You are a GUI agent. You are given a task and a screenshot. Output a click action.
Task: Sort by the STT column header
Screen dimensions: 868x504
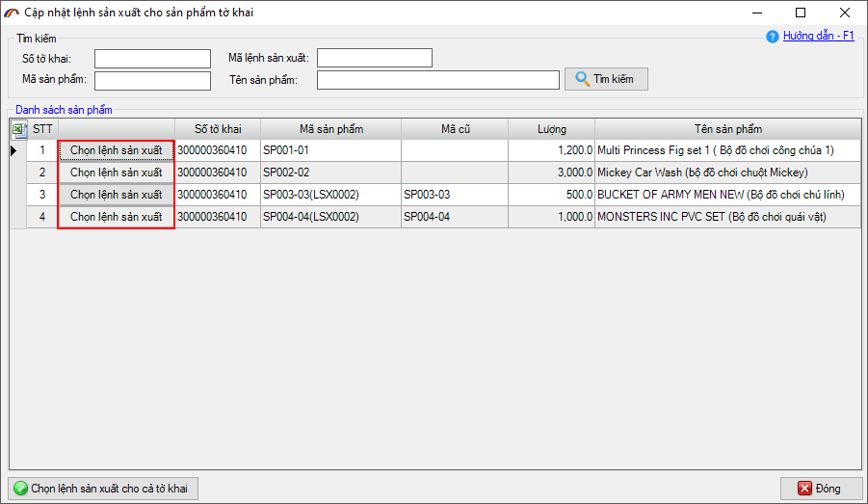coord(42,129)
